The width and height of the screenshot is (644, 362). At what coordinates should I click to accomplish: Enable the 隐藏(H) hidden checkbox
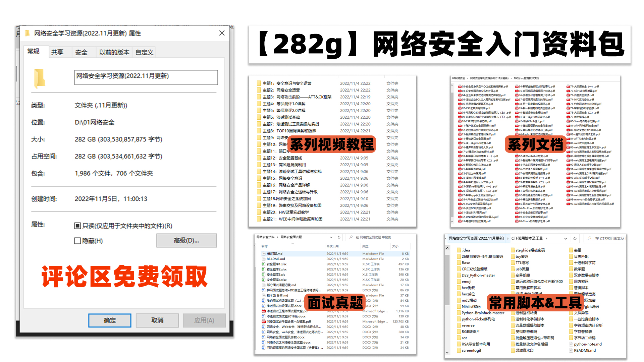[77, 241]
